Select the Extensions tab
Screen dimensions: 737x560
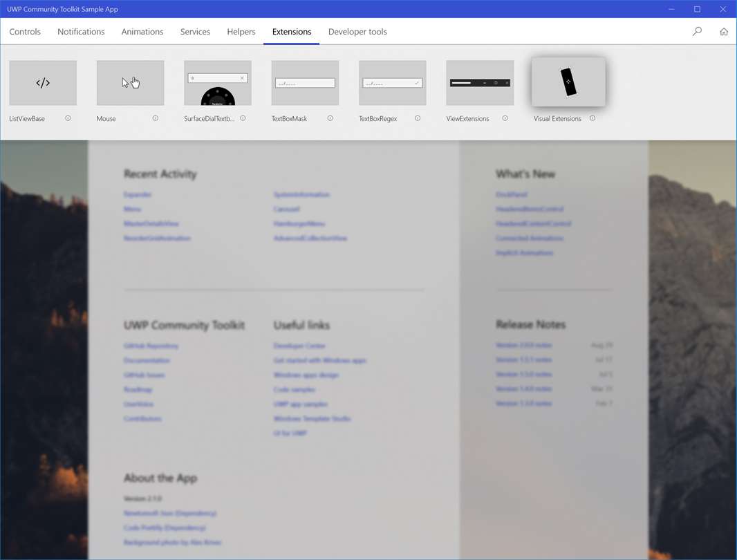pyautogui.click(x=292, y=32)
